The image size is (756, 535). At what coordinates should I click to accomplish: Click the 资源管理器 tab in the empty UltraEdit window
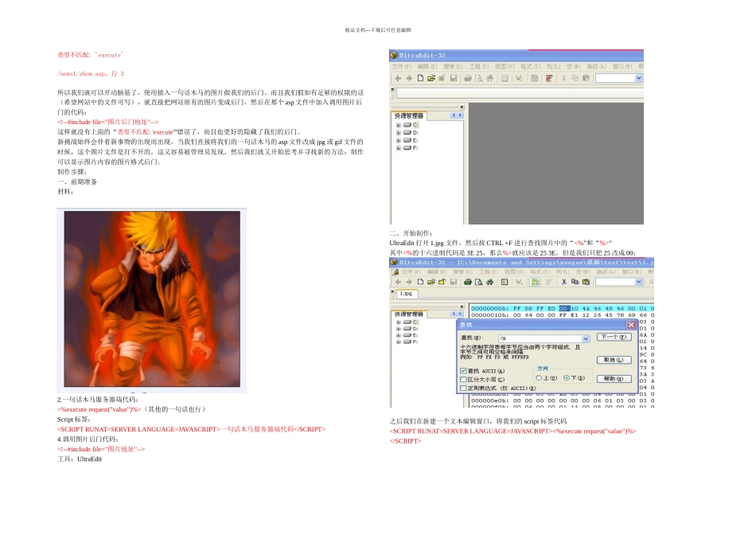tap(409, 115)
